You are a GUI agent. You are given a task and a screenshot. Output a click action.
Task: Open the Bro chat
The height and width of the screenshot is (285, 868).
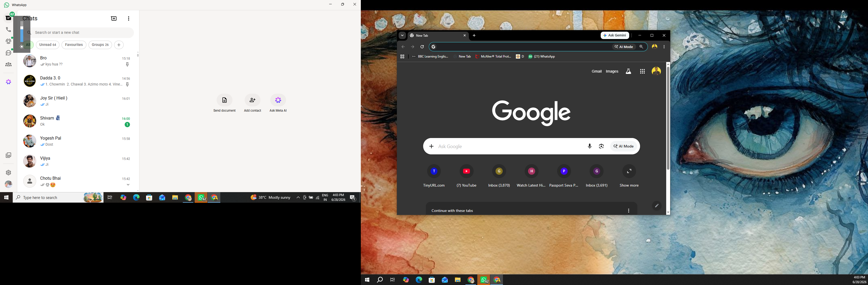77,61
